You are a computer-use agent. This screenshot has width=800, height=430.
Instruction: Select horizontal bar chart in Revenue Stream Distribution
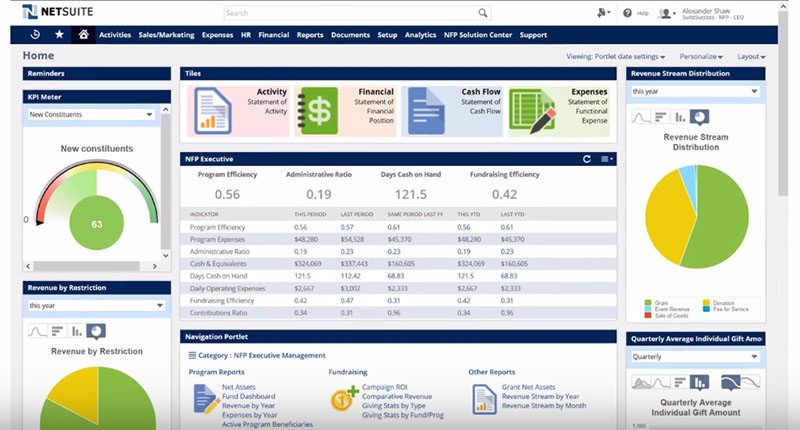pos(660,117)
